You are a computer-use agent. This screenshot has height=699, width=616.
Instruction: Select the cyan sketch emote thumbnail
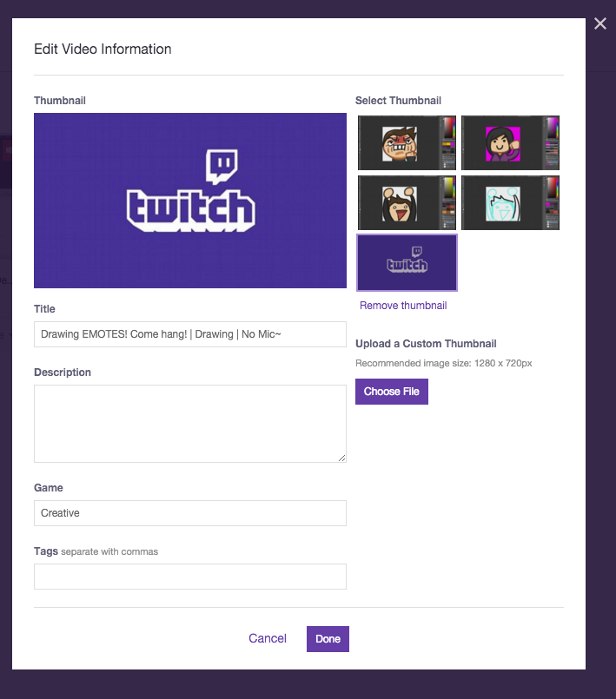point(510,202)
